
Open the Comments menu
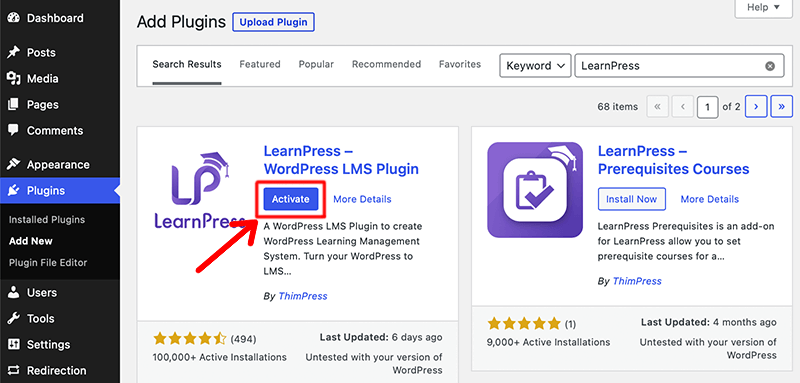pos(60,131)
